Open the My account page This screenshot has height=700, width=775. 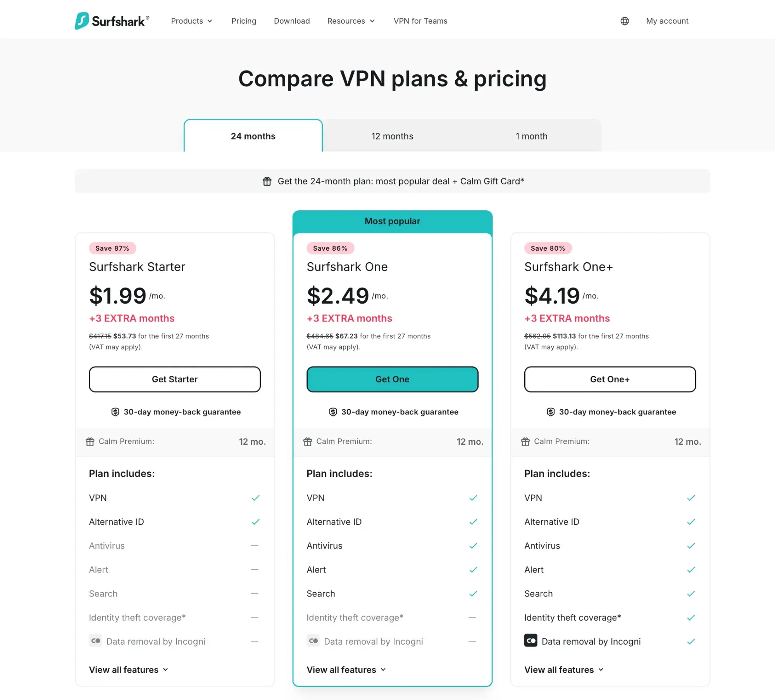click(x=667, y=21)
